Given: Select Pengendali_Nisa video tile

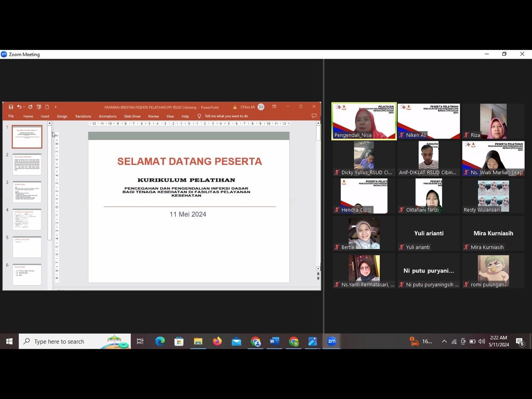Looking at the screenshot, I should pyautogui.click(x=364, y=121).
